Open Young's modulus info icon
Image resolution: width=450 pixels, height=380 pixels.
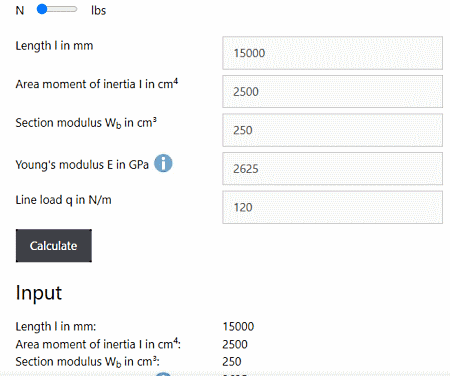tap(163, 163)
